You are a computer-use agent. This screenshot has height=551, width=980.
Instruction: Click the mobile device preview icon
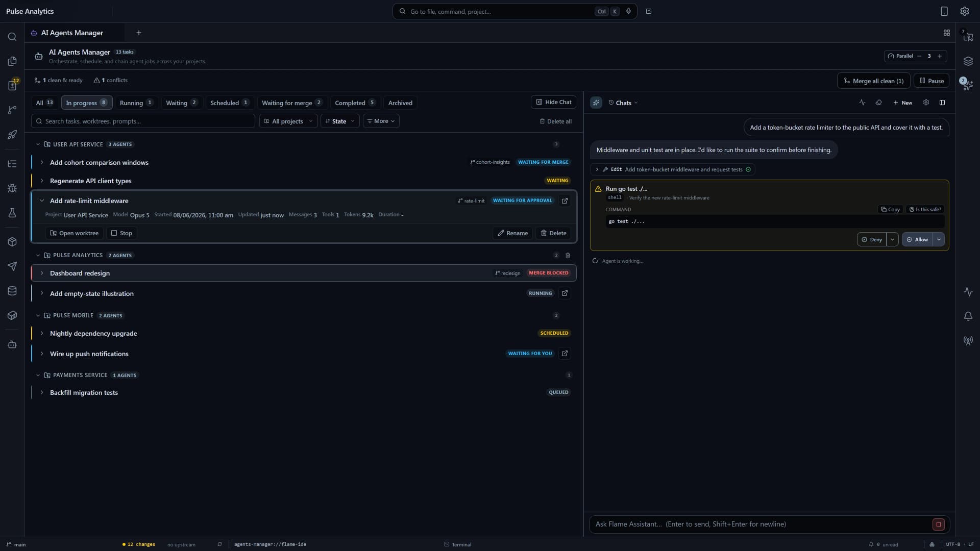[944, 11]
